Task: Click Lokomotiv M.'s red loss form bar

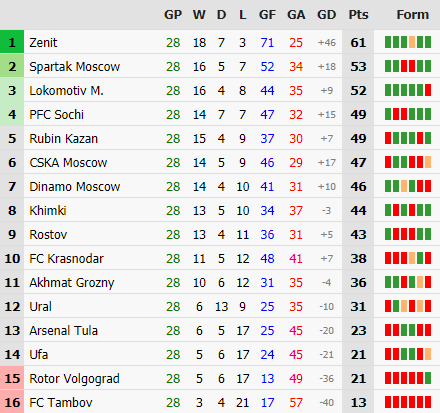Action: point(428,90)
